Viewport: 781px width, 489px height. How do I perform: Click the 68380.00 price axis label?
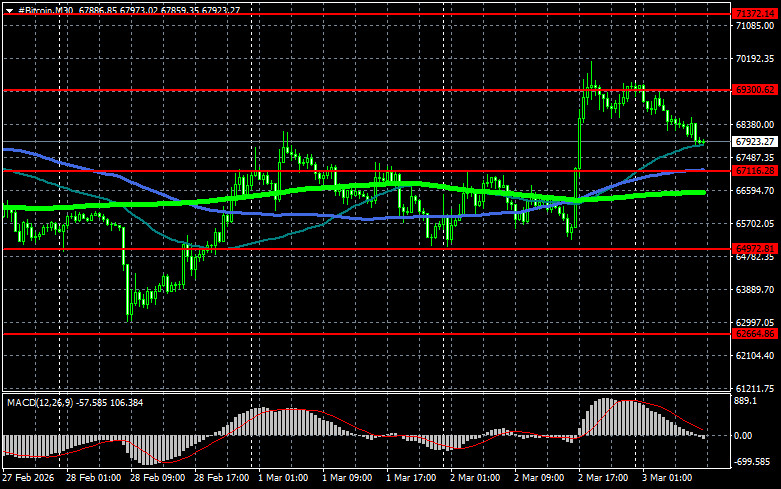coord(755,124)
